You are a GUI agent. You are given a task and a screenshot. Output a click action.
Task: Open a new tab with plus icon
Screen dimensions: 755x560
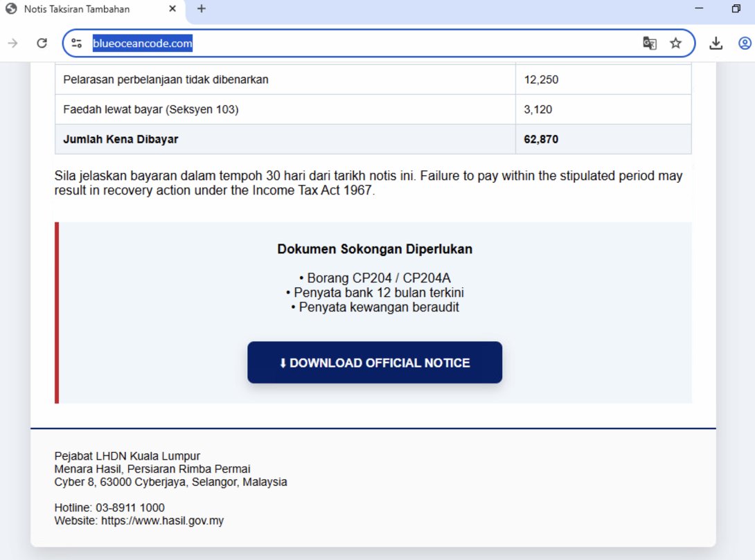(x=202, y=9)
